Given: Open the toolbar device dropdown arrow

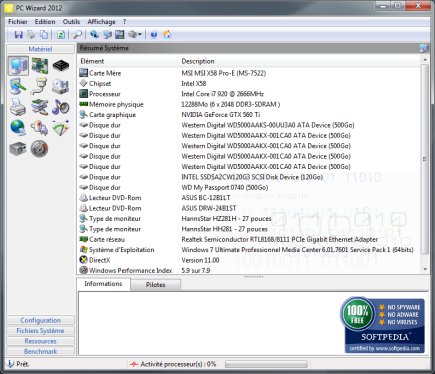Looking at the screenshot, I should click(x=140, y=34).
